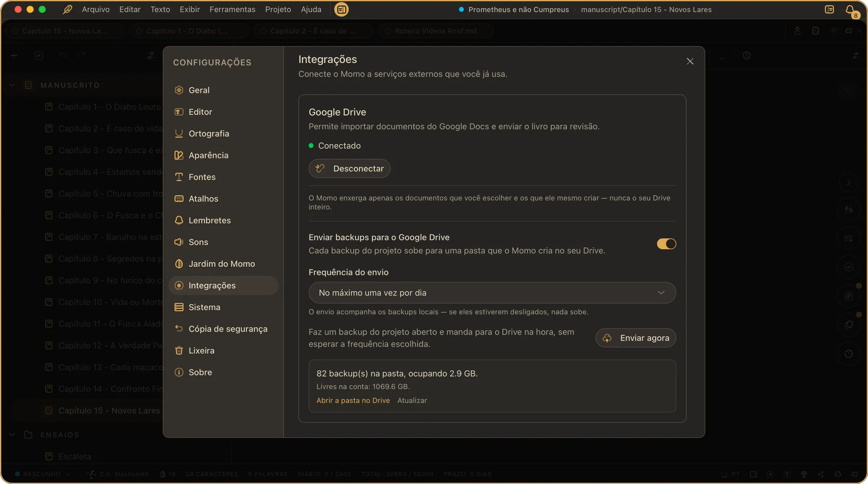This screenshot has height=484, width=868.
Task: Select Integrações in the sidebar
Action: (223, 286)
